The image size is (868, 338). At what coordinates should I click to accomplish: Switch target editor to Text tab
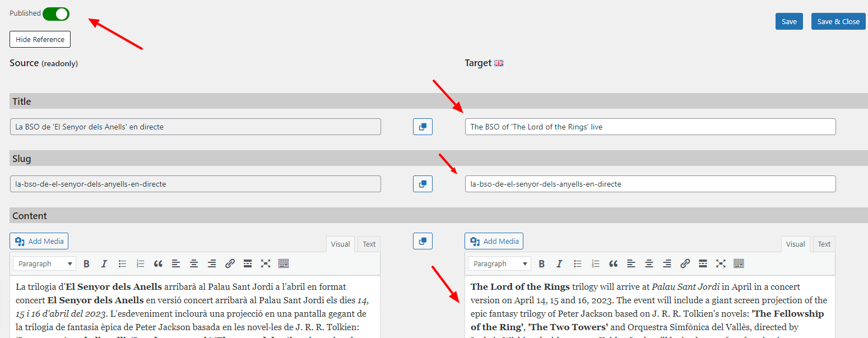pos(824,244)
